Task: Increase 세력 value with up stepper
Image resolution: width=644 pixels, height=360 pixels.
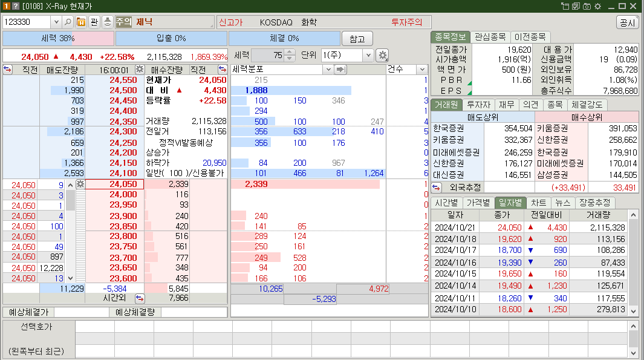Action: tap(290, 52)
